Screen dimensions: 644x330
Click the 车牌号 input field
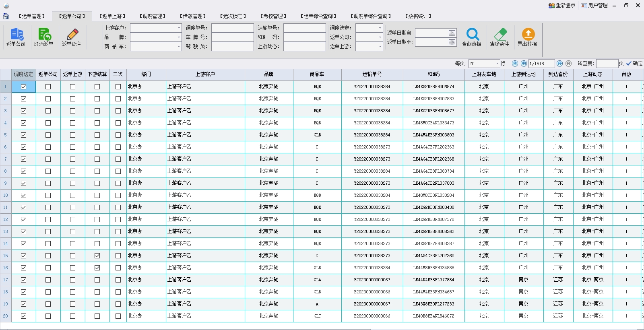click(x=233, y=37)
